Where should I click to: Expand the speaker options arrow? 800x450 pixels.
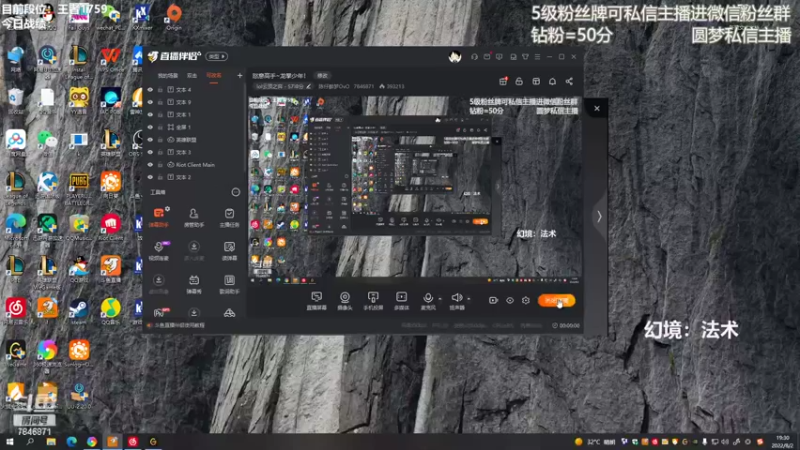click(468, 298)
